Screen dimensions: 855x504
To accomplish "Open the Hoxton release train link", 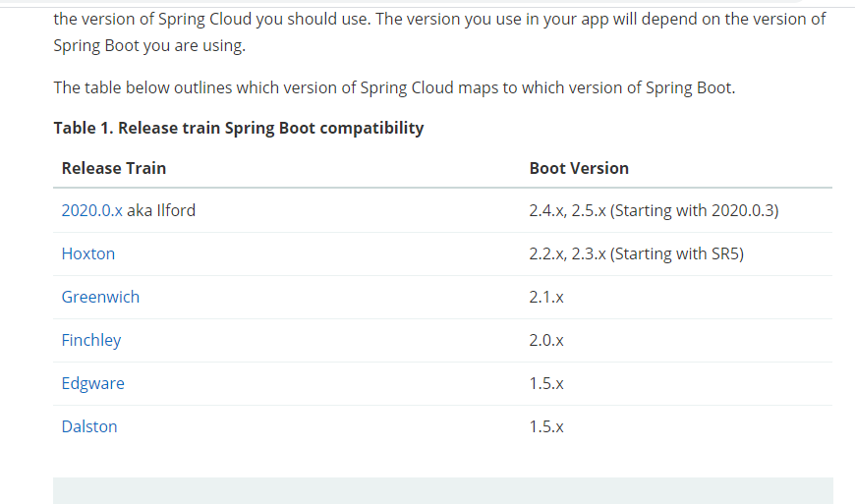I will [x=88, y=253].
